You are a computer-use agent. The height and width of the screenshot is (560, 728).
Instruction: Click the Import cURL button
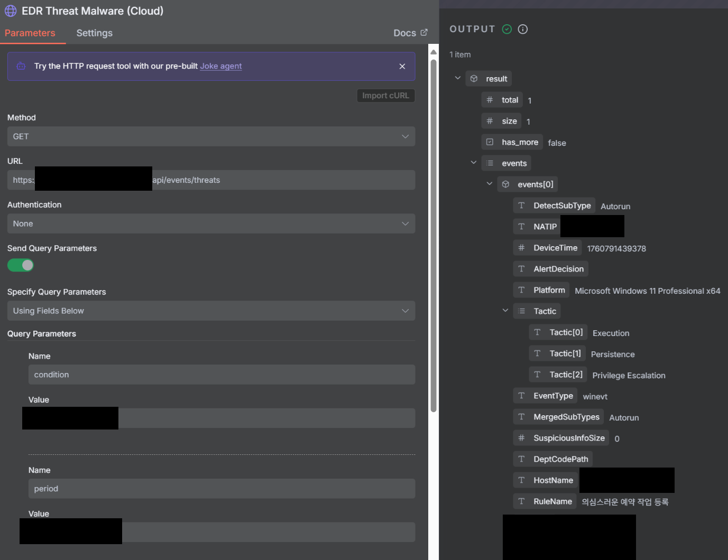click(x=385, y=96)
